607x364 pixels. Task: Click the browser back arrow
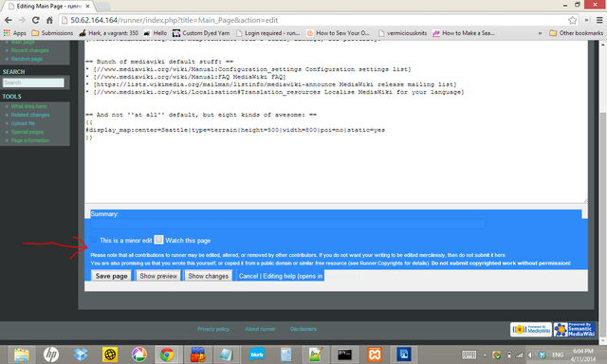pos(9,20)
